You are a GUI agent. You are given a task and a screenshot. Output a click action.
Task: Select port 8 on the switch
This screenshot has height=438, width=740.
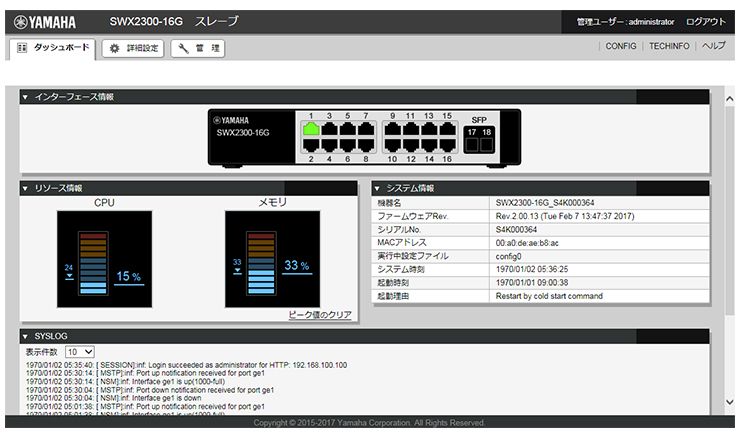[366, 145]
